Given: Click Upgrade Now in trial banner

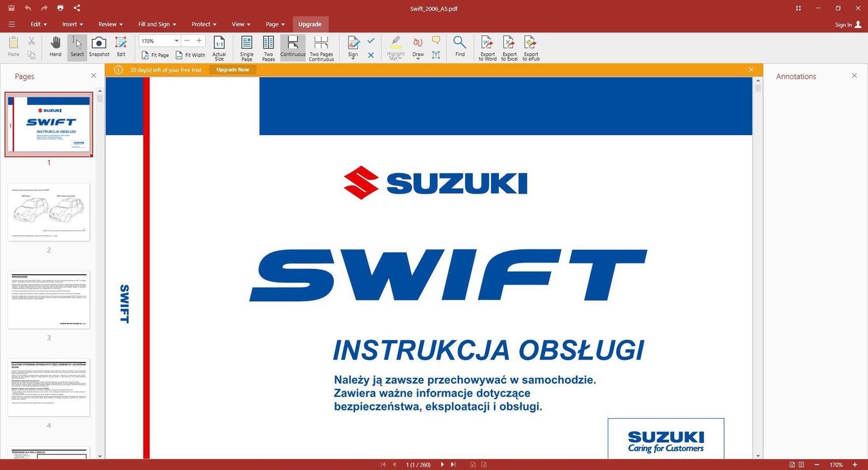Looking at the screenshot, I should pyautogui.click(x=233, y=70).
